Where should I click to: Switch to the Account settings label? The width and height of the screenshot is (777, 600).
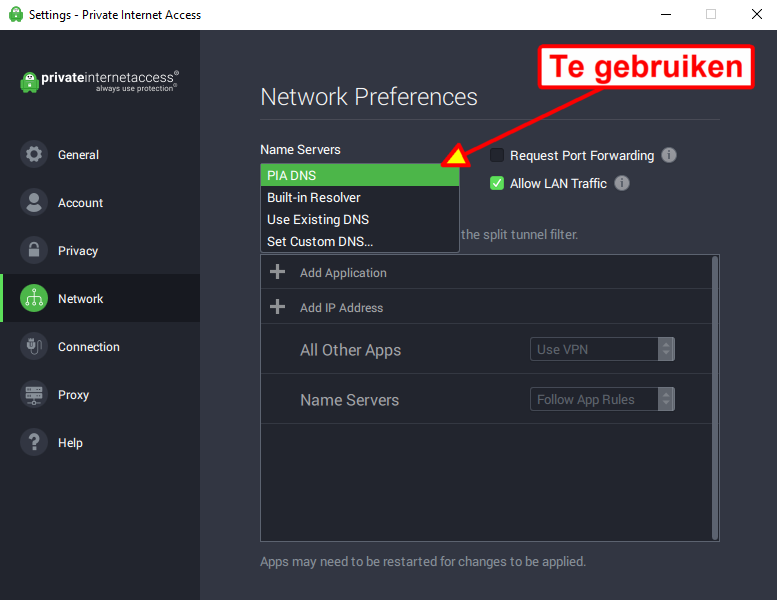tap(80, 203)
